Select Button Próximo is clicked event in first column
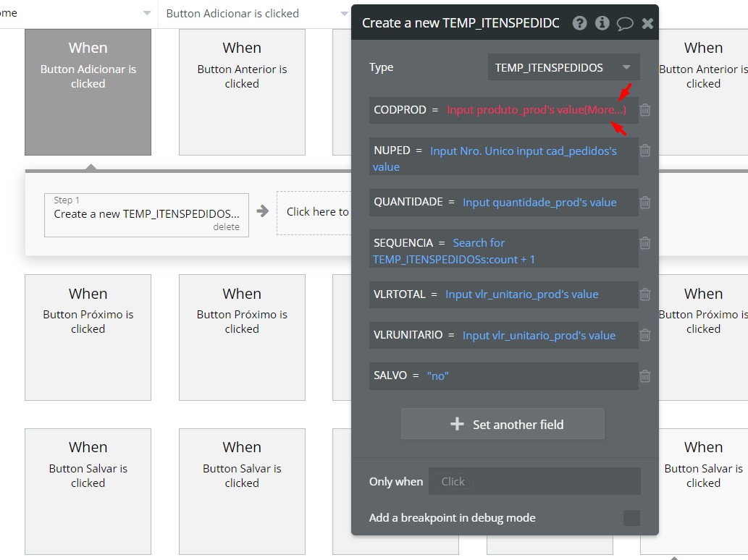748x560 pixels. (x=88, y=337)
